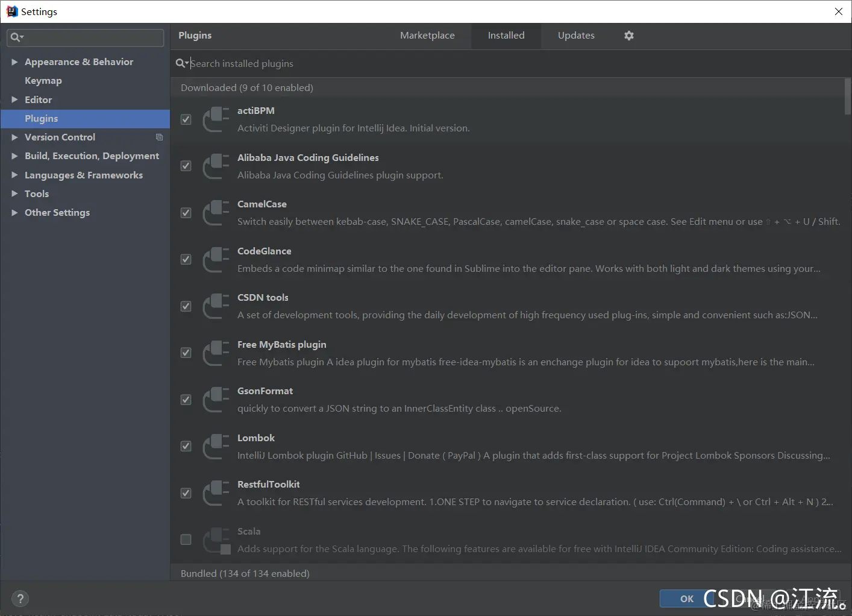The height and width of the screenshot is (616, 852).
Task: Click the CodeGlance plugin icon
Action: [x=216, y=260]
